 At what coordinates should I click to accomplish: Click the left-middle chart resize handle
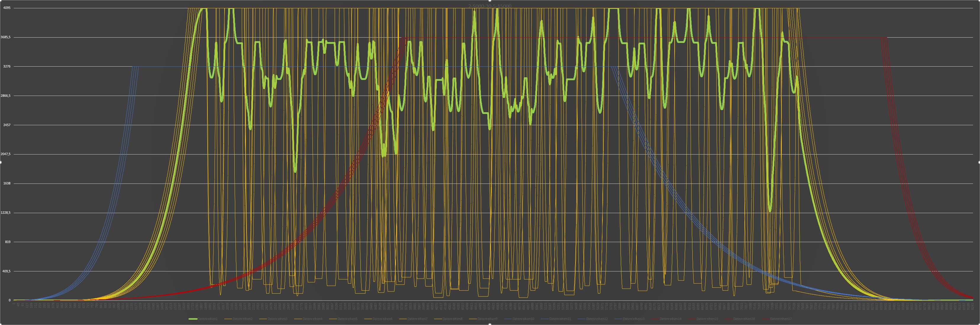1,162
